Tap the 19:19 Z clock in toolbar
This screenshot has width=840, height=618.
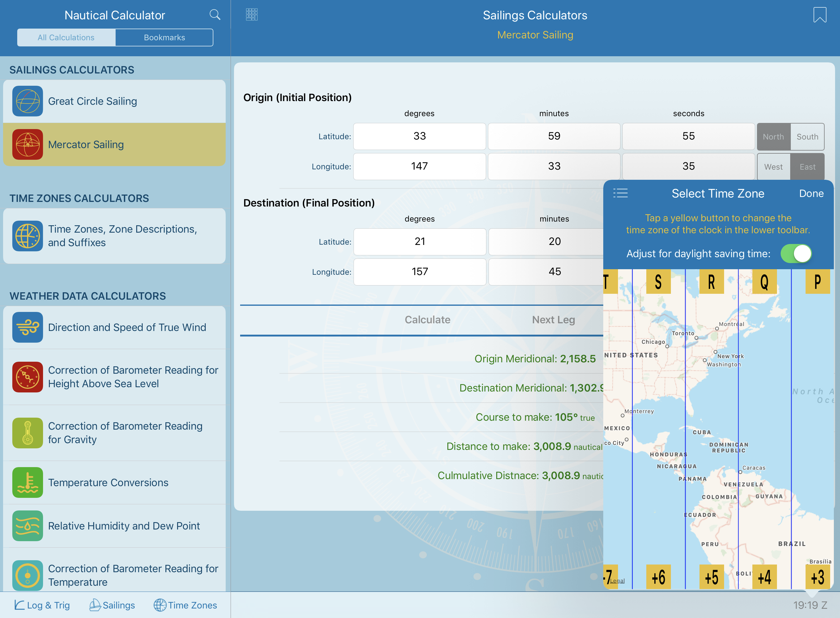[x=810, y=605]
